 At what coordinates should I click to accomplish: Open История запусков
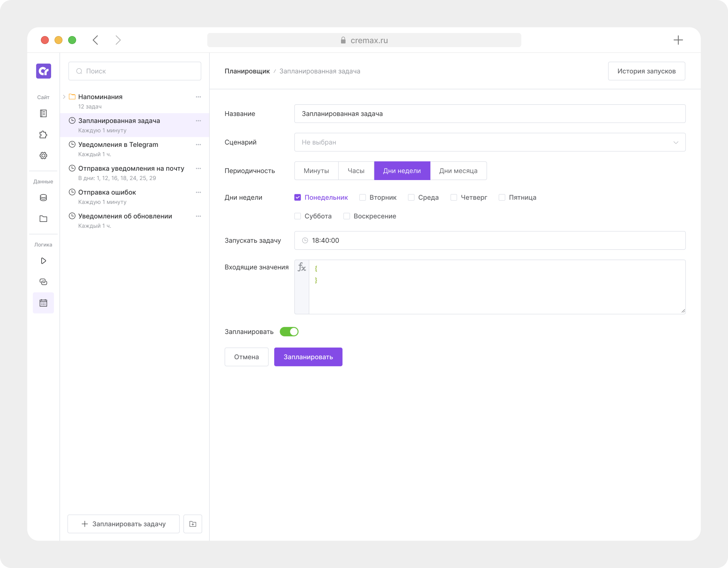pos(646,71)
